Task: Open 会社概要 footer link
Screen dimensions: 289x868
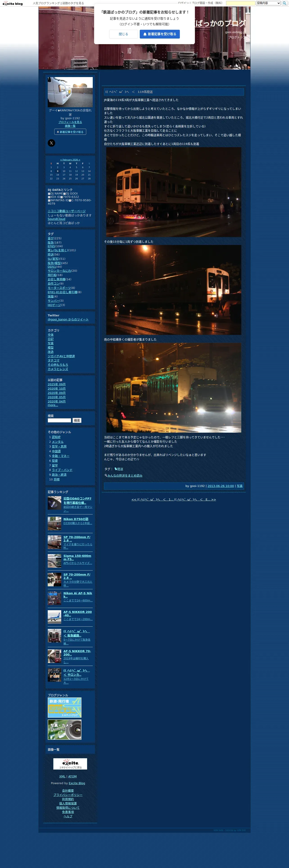Action: tap(68, 790)
